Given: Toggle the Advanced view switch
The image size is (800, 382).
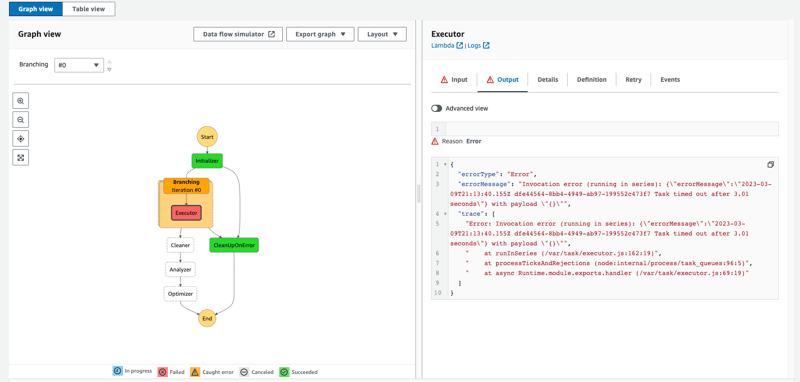Looking at the screenshot, I should coord(436,109).
